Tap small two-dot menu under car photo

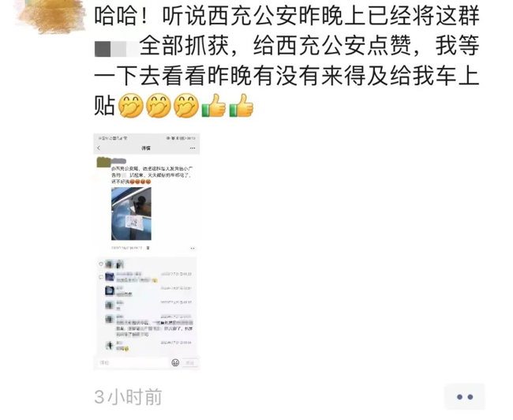click(193, 249)
